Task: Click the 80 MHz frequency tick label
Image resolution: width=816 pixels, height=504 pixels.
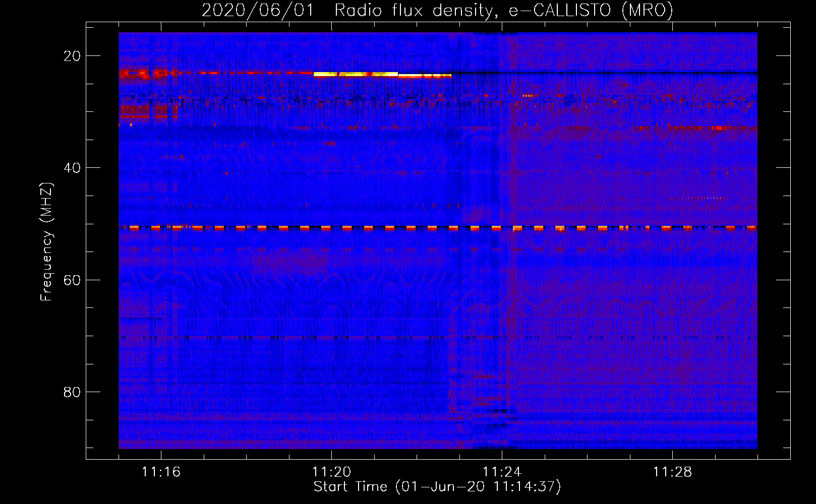Action: coord(72,392)
